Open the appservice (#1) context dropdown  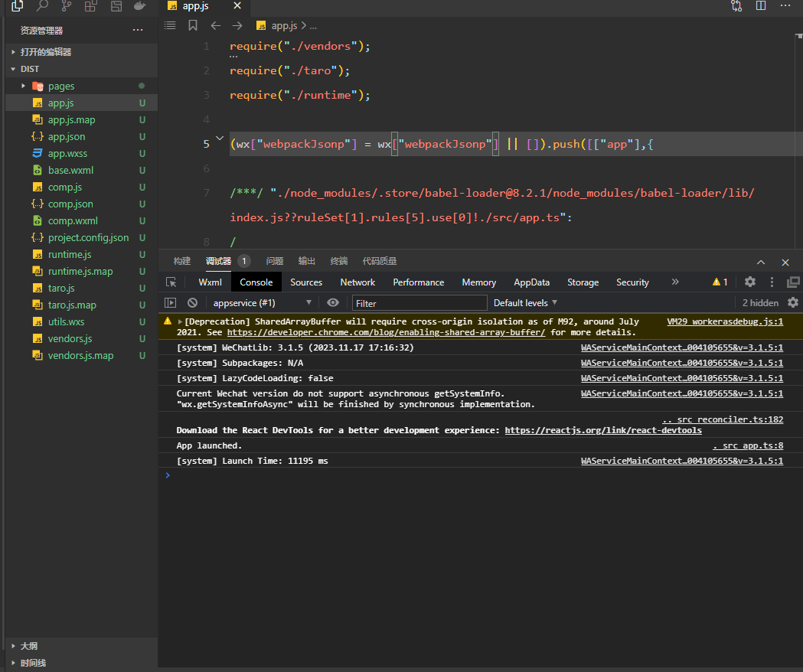click(262, 303)
